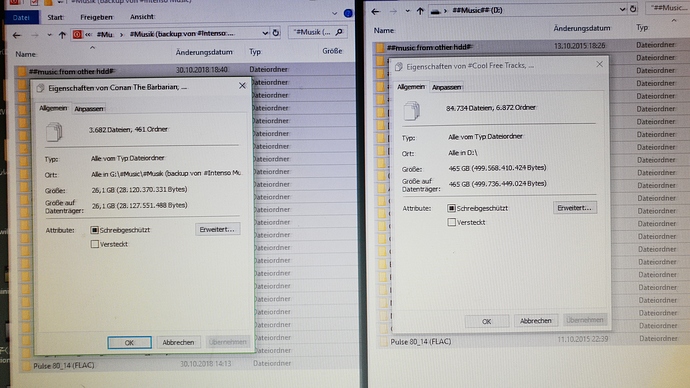The width and height of the screenshot is (690, 388).
Task: Sort left Explorer by Größe column
Action: coord(332,51)
